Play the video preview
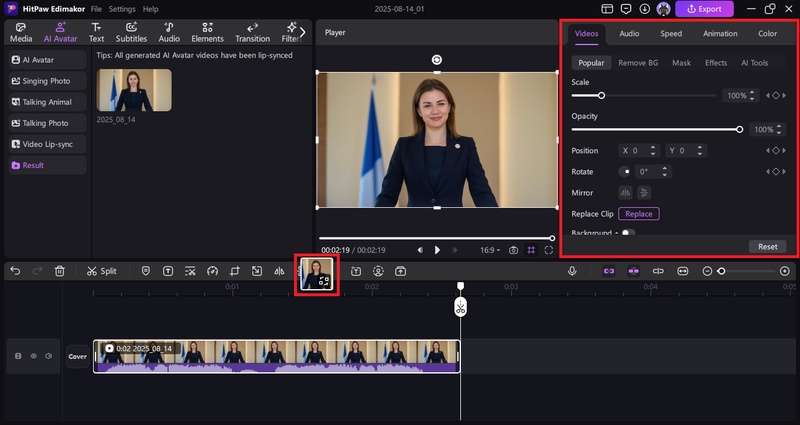The image size is (800, 425). 437,250
